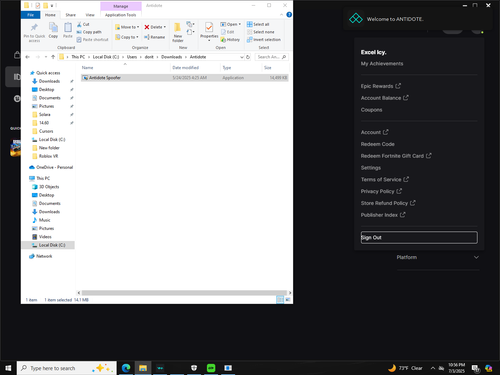
Task: Open the File tab
Action: coord(30,15)
